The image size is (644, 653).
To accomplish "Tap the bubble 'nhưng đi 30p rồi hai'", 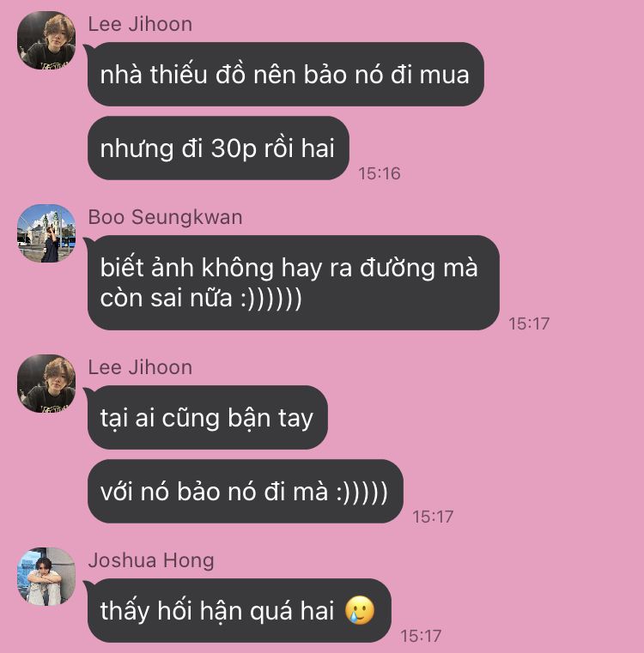I will click(218, 148).
